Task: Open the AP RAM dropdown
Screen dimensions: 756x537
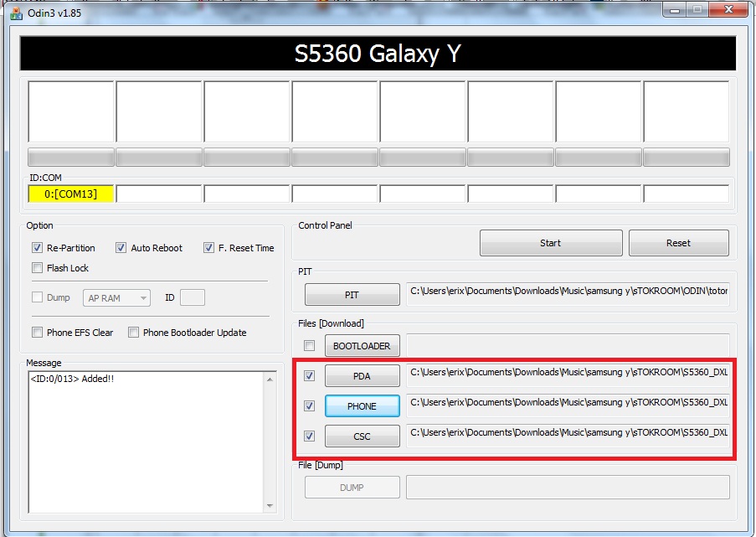Action: click(116, 298)
